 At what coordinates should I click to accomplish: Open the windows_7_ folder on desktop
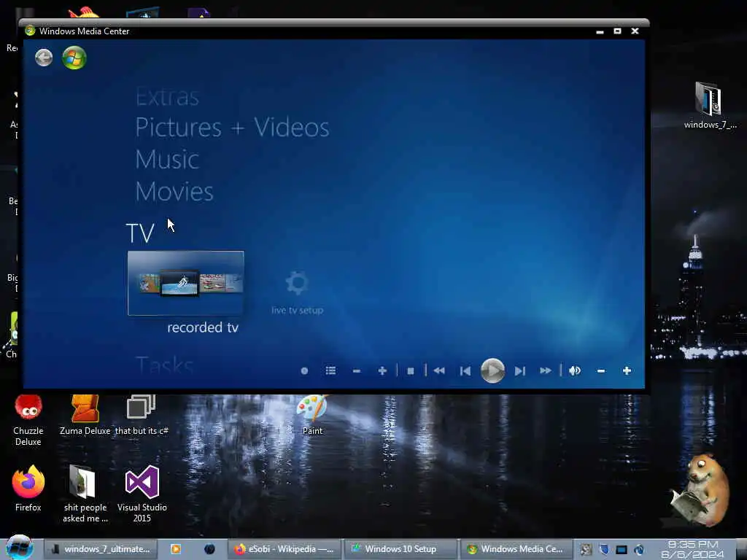710,106
